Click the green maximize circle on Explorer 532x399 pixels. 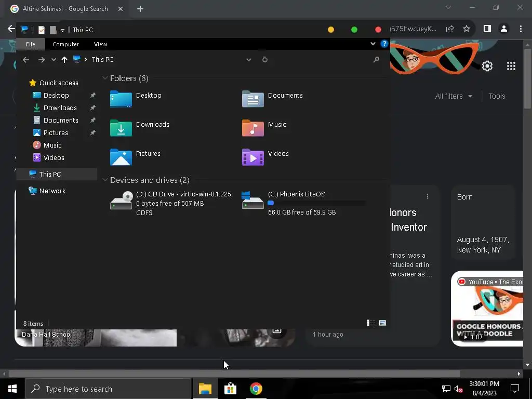354,30
